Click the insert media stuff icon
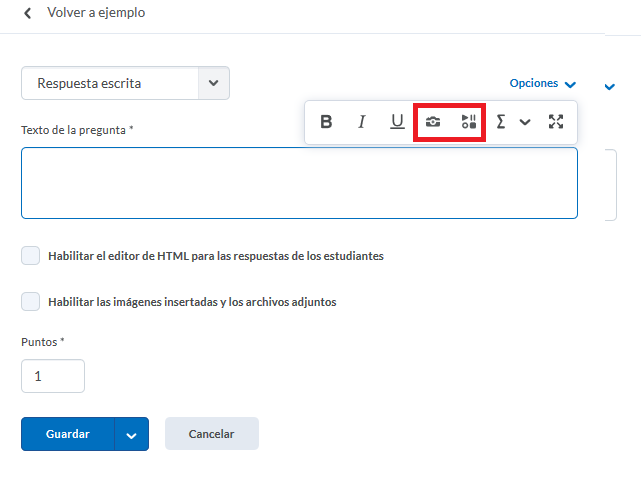This screenshot has height=497, width=641. point(468,122)
